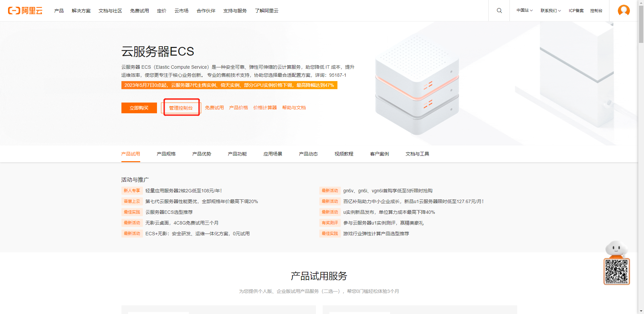Click the 有奖测评 tag
This screenshot has height=314, width=644.
330,223
